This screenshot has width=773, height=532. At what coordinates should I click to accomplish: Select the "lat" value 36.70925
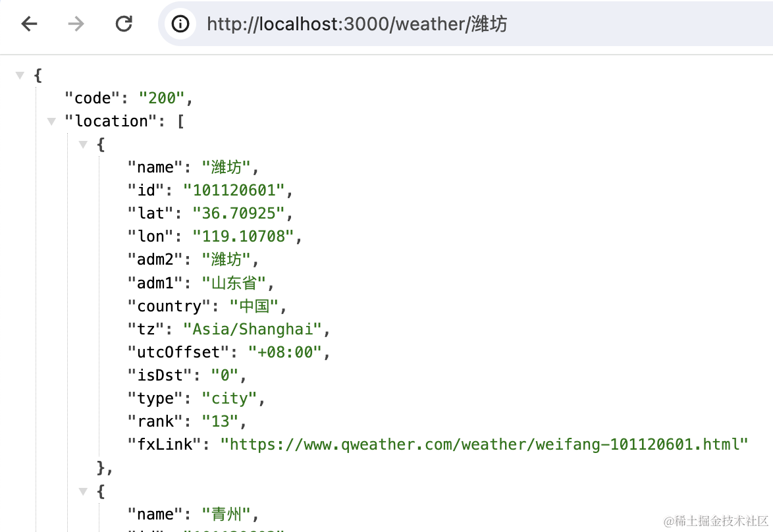point(238,213)
